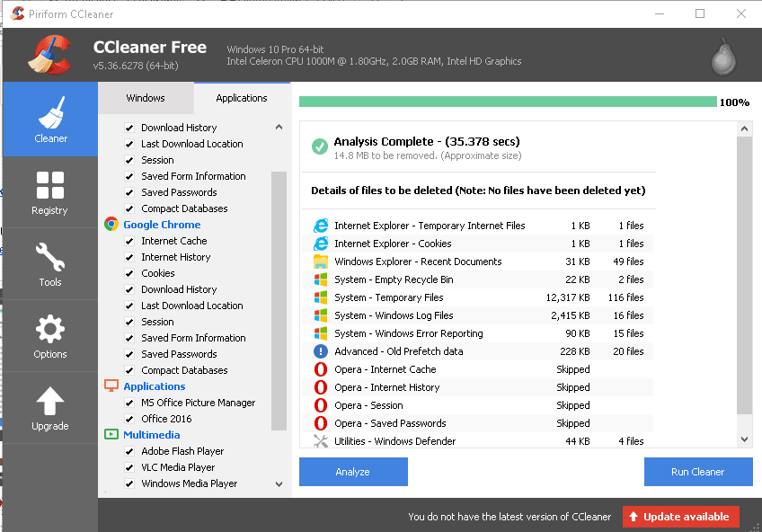The width and height of the screenshot is (762, 532).
Task: Click the scroll-up arrow of the results list
Action: point(744,128)
